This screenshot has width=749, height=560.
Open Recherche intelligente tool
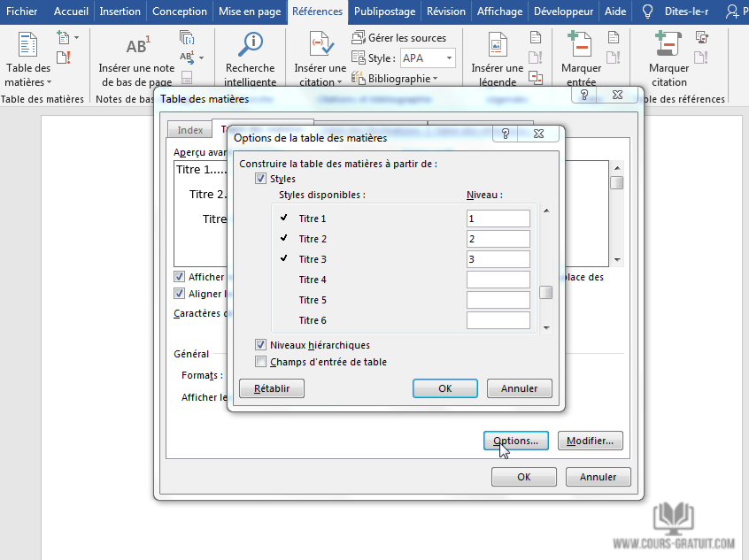(x=251, y=45)
